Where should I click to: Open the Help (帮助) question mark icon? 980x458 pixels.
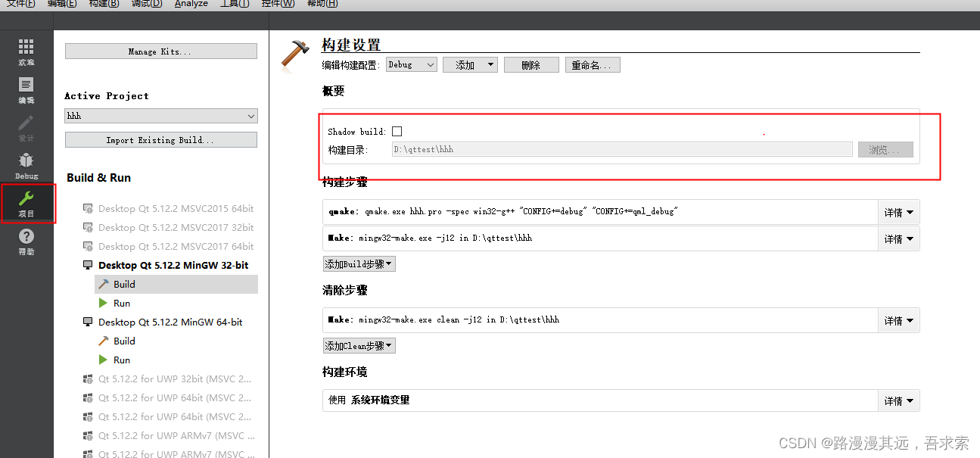(26, 242)
